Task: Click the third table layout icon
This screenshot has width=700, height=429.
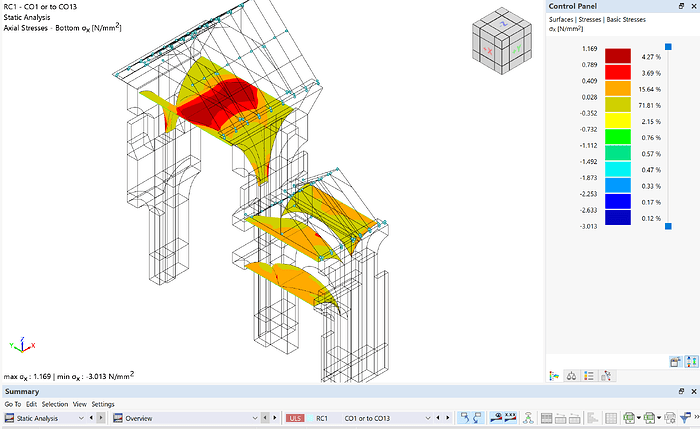Action: tap(575, 418)
